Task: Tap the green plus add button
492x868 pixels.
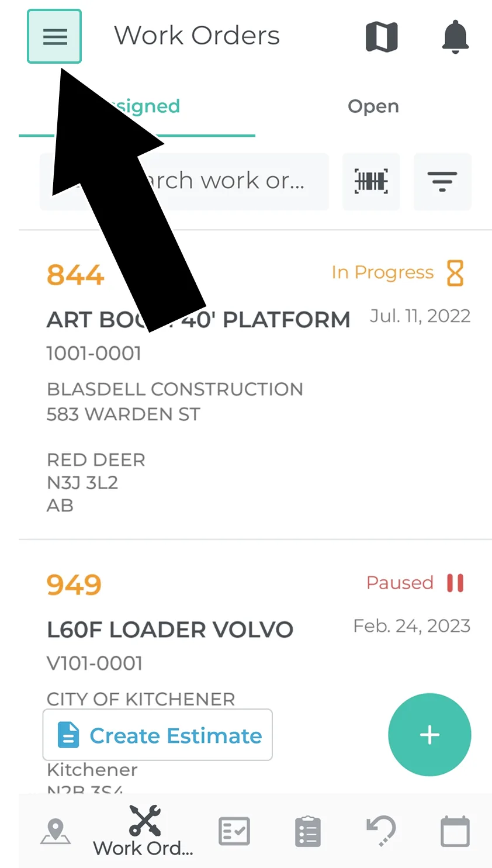Action: point(429,735)
